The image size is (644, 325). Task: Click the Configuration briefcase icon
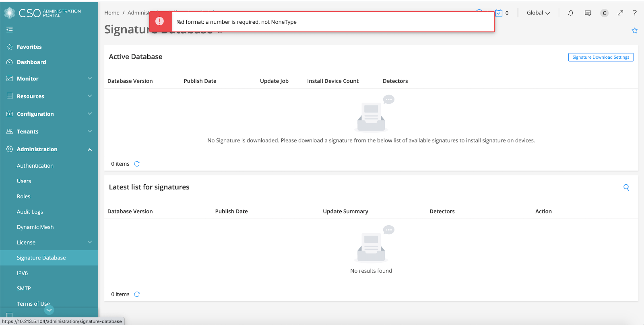(10, 114)
